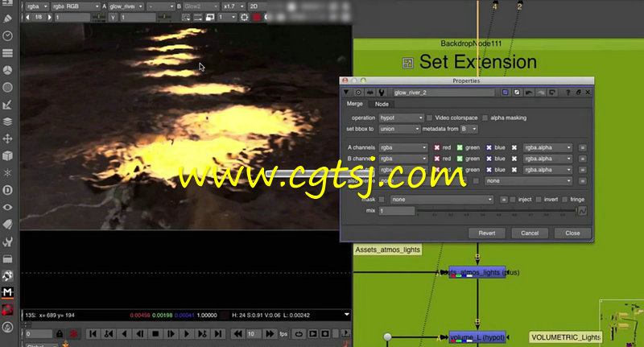
Task: Click the glow_river_2 node name field
Action: 444,93
